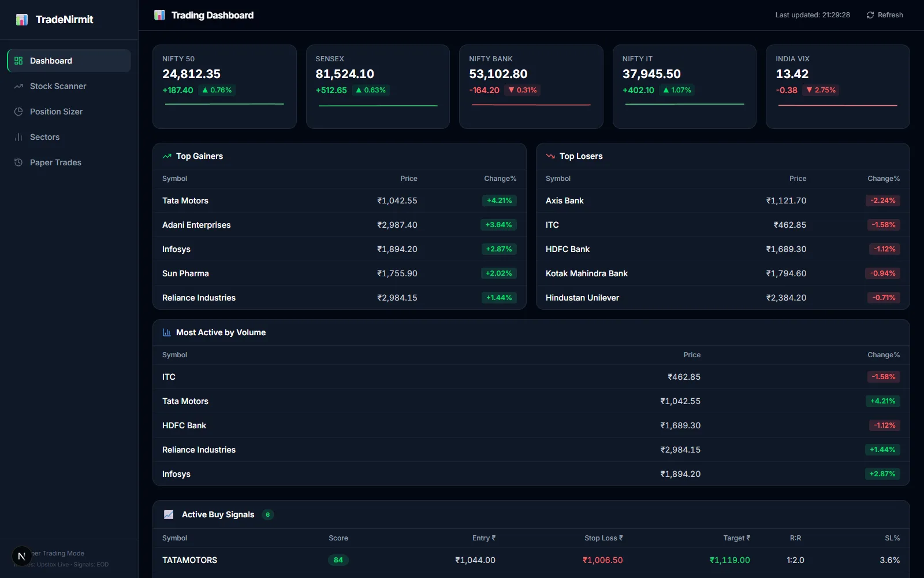The height and width of the screenshot is (578, 924).
Task: Click the Trading Dashboard header icon
Action: point(159,15)
